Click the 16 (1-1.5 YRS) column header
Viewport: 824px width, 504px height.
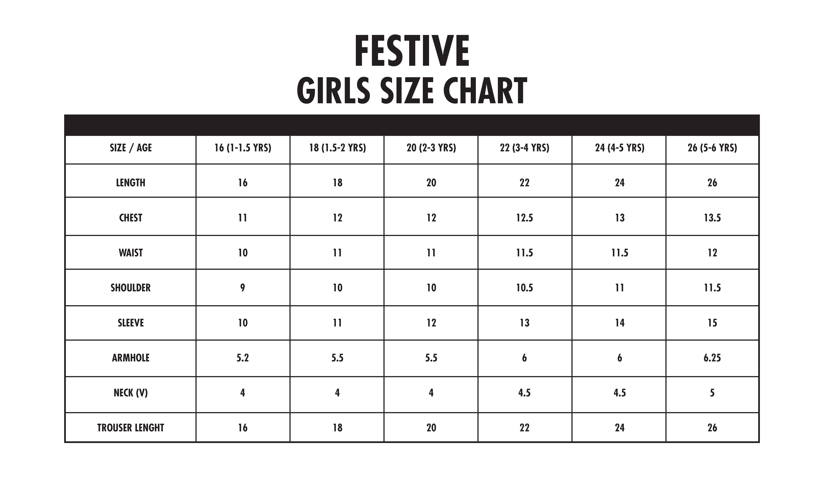(243, 148)
